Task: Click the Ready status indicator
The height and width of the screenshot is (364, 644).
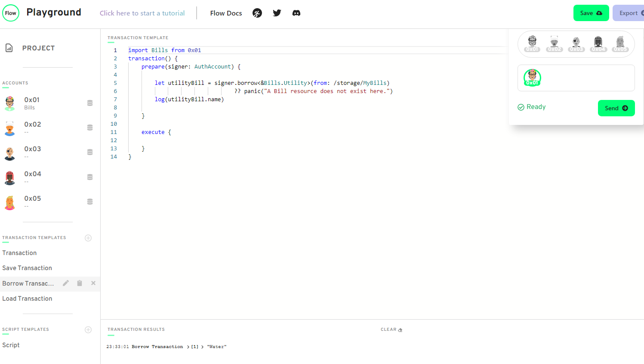Action: tap(531, 107)
